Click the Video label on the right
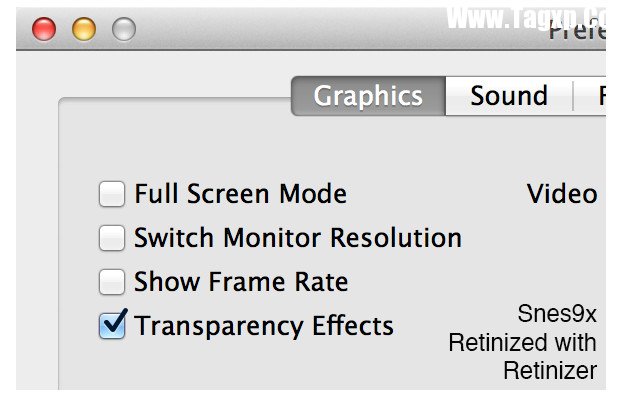This screenshot has width=636, height=397. pyautogui.click(x=562, y=194)
